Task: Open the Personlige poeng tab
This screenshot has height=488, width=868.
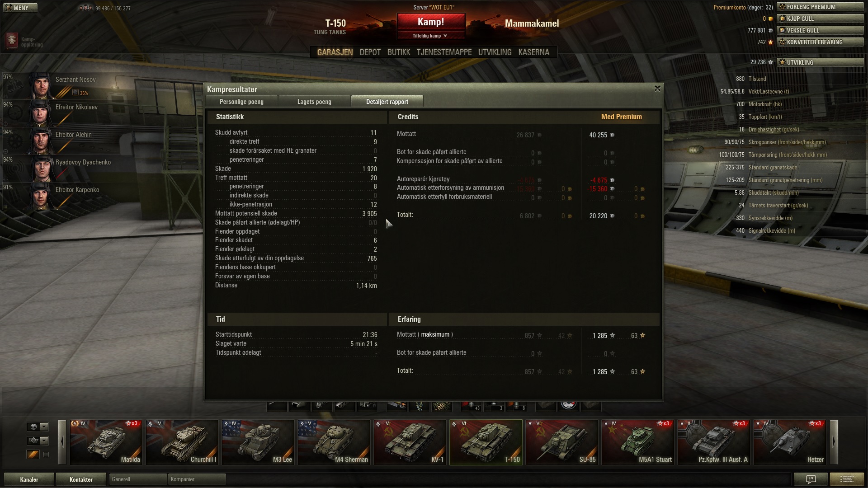Action: [241, 102]
